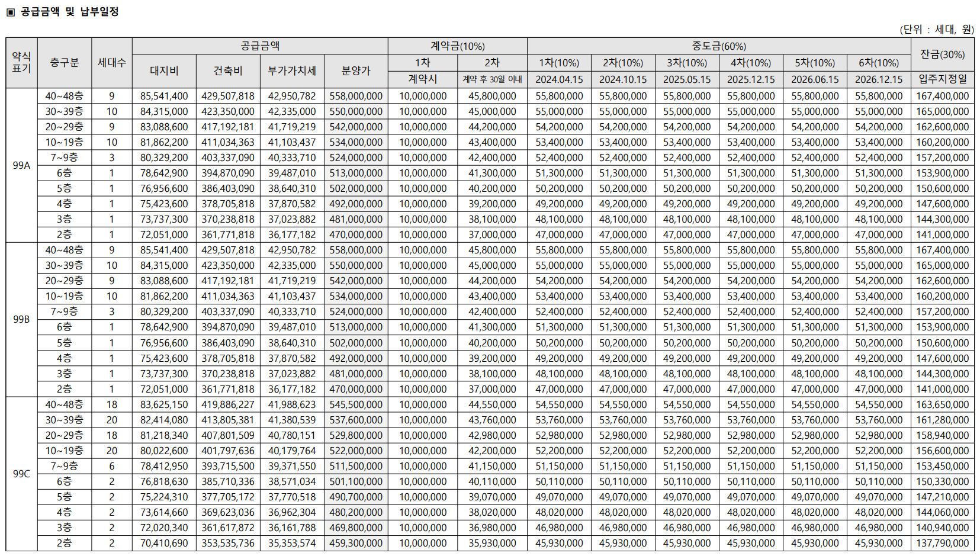Select the 잔금(30%) header

point(943,54)
